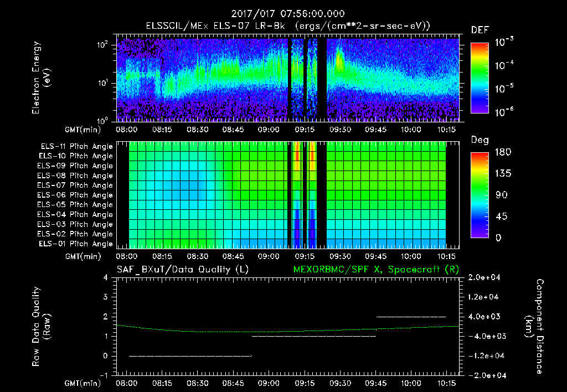Click the data quality line segment at level 1

click(314, 336)
